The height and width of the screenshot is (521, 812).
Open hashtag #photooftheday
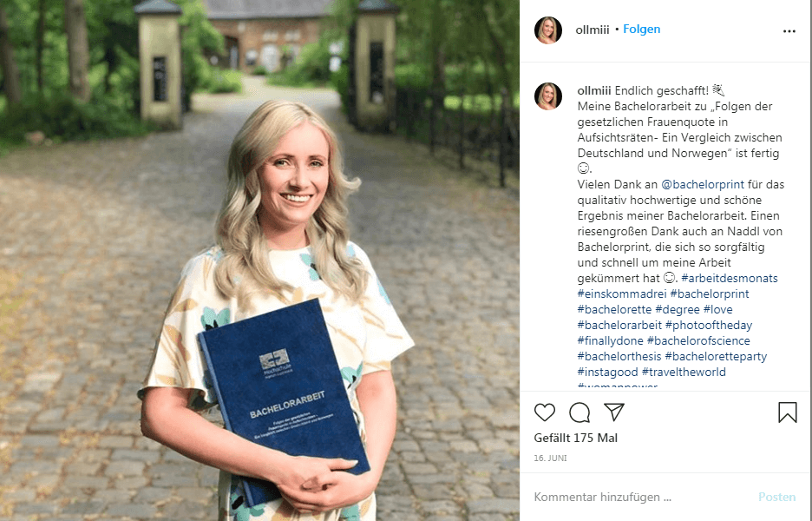pyautogui.click(x=709, y=325)
